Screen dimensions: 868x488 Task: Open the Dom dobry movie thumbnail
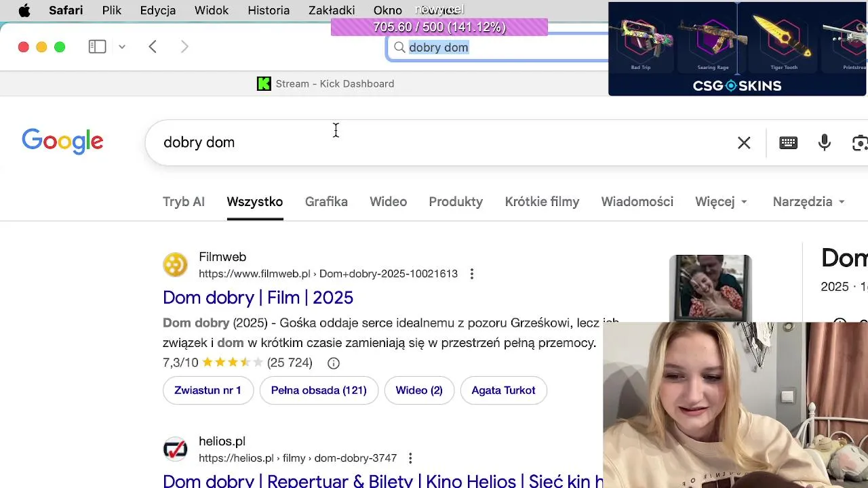pyautogui.click(x=710, y=289)
